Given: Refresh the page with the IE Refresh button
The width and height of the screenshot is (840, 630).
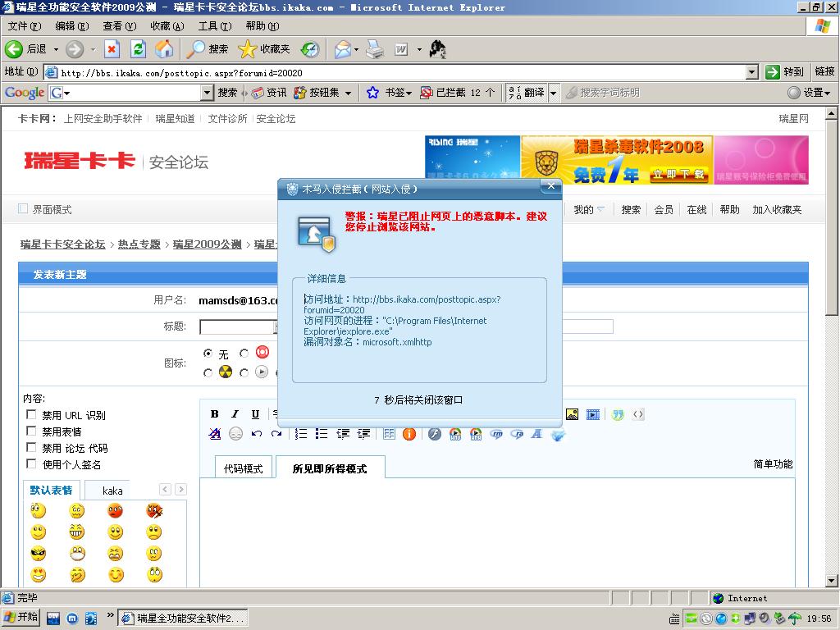Looking at the screenshot, I should tap(138, 49).
